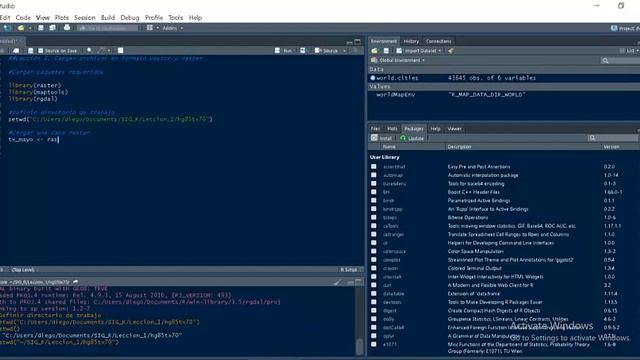Open the Plots menu
This screenshot has height=360, width=640.
62,18
